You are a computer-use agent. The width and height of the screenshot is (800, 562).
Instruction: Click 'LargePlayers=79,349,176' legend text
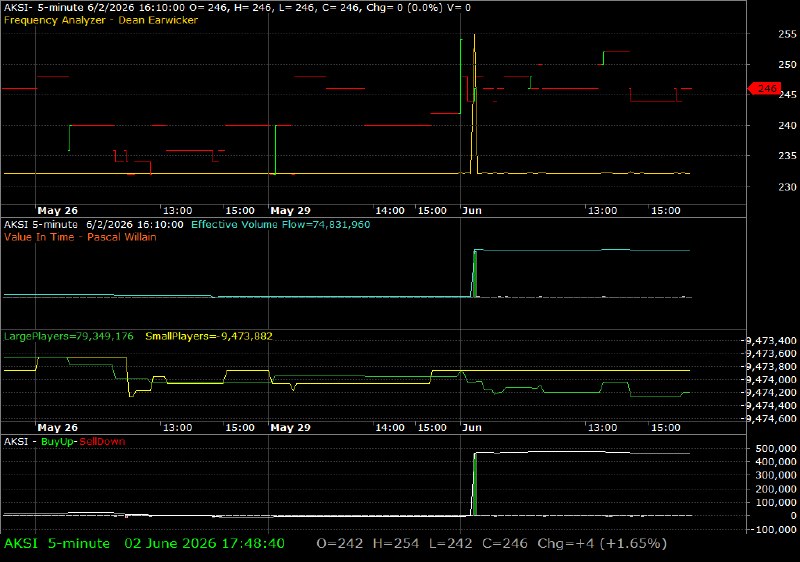point(68,337)
